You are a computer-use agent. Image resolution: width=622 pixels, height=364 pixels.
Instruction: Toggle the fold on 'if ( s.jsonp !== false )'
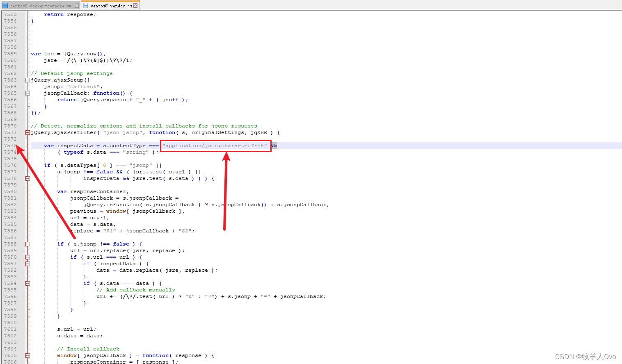click(27, 244)
